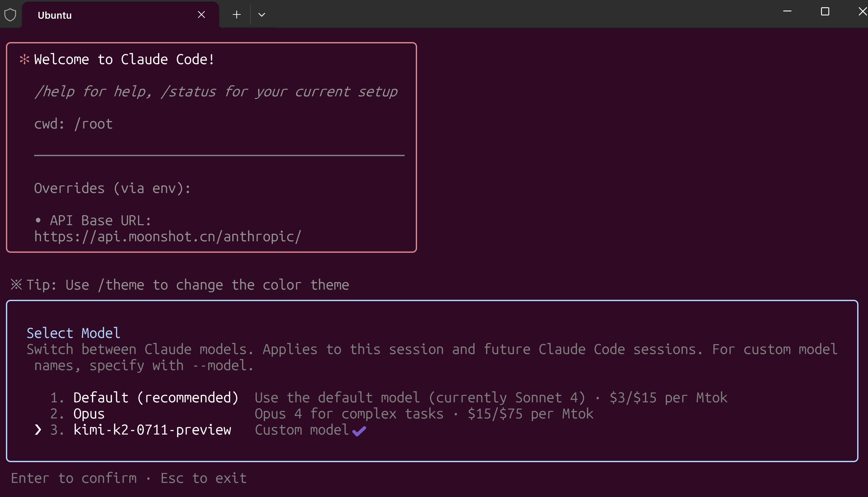Screen dimensions: 868x497
Task: Click the 'Custom model' label
Action: tap(301, 430)
